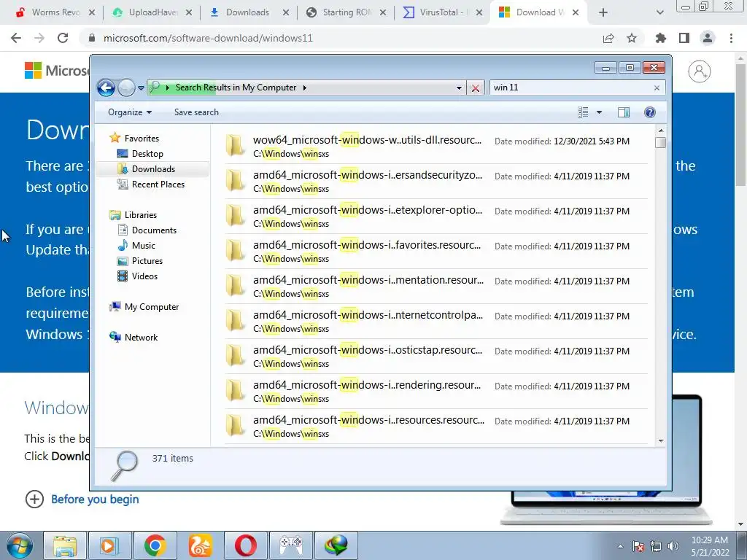
Task: Select the amd64 ..resources.resourc... folder
Action: (x=436, y=427)
